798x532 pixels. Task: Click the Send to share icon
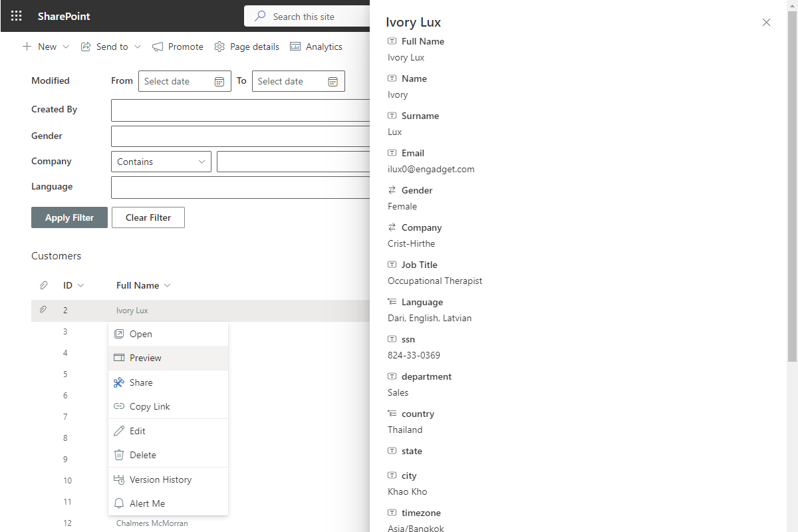(86, 47)
